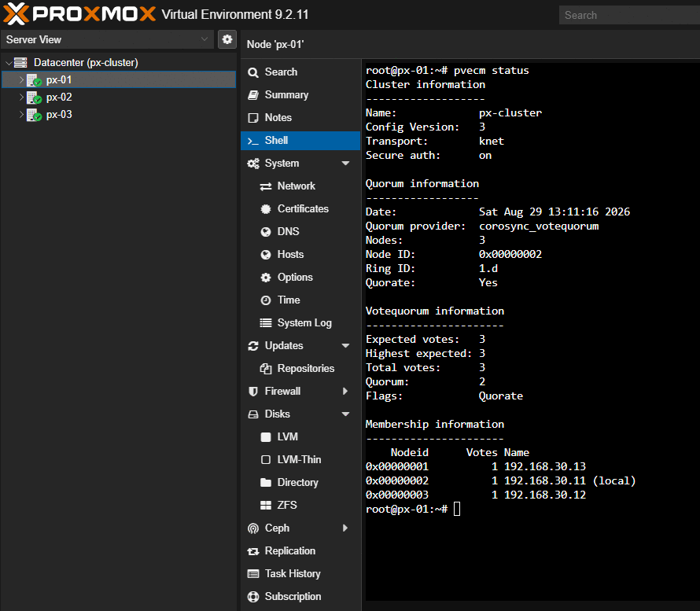Viewport: 700px width, 611px height.
Task: Click the ZFS grid icon
Action: pyautogui.click(x=266, y=505)
